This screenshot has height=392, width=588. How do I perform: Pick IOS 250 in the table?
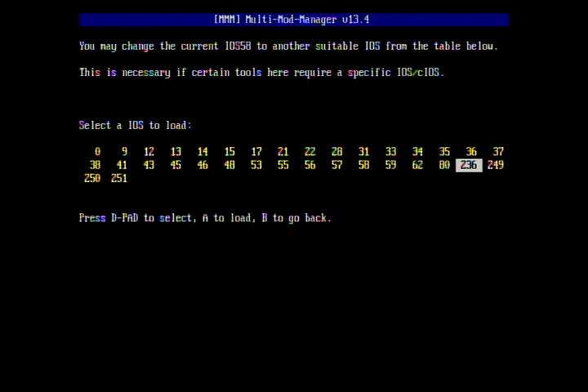click(x=92, y=178)
